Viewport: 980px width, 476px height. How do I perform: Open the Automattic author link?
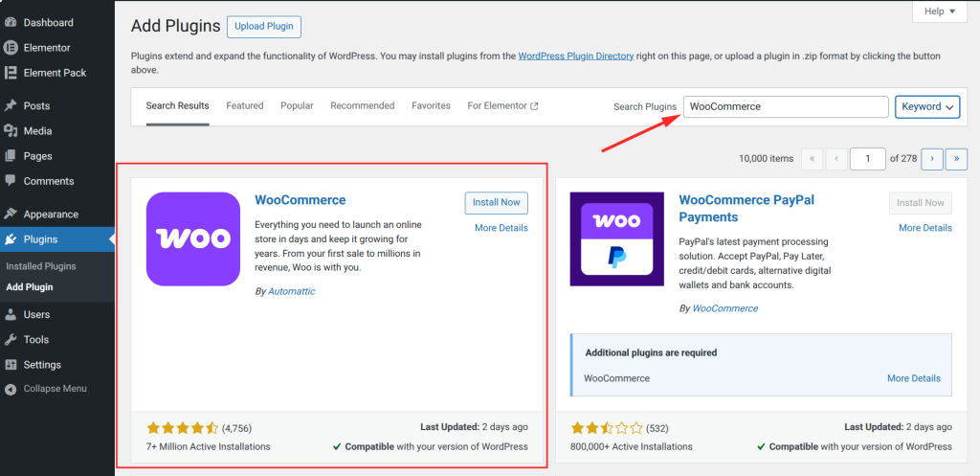point(291,291)
